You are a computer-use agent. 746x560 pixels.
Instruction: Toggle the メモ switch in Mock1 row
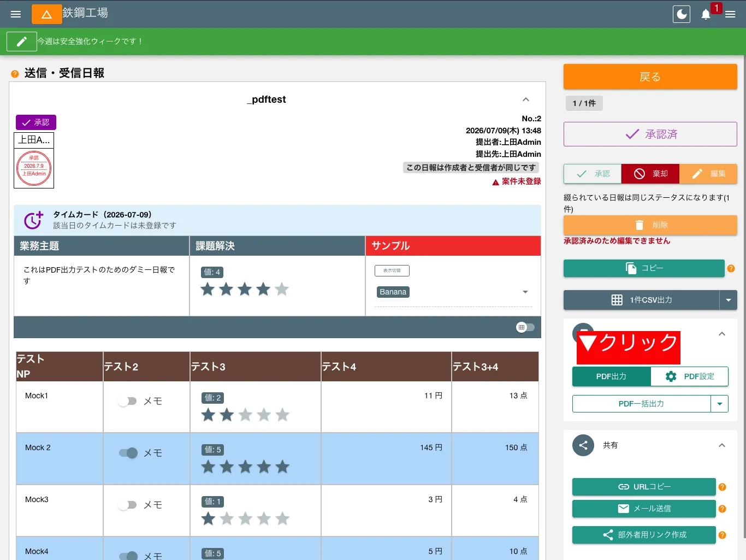pos(127,401)
